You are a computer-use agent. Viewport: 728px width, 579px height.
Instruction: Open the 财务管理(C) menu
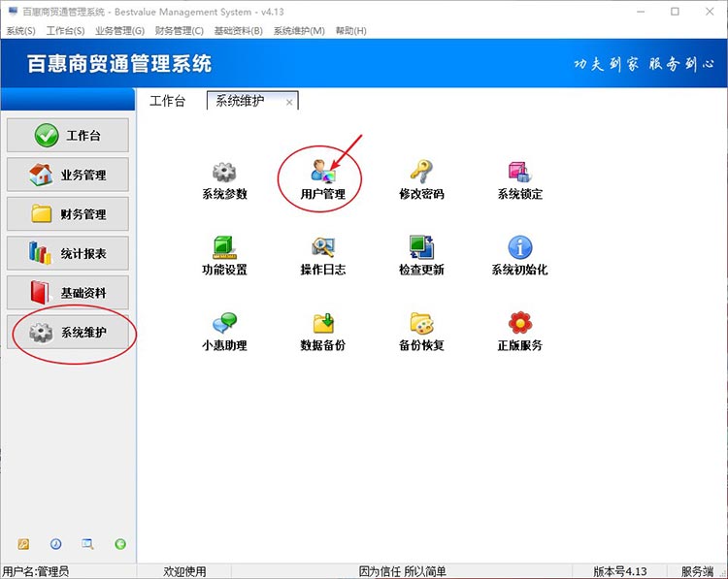(180, 31)
